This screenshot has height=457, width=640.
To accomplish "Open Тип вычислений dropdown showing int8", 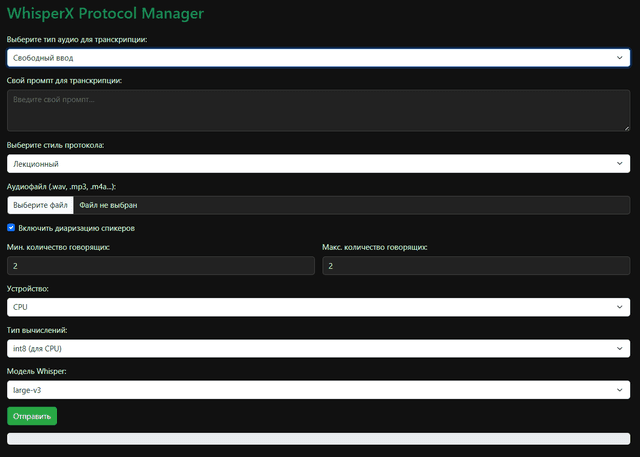I will tap(318, 348).
